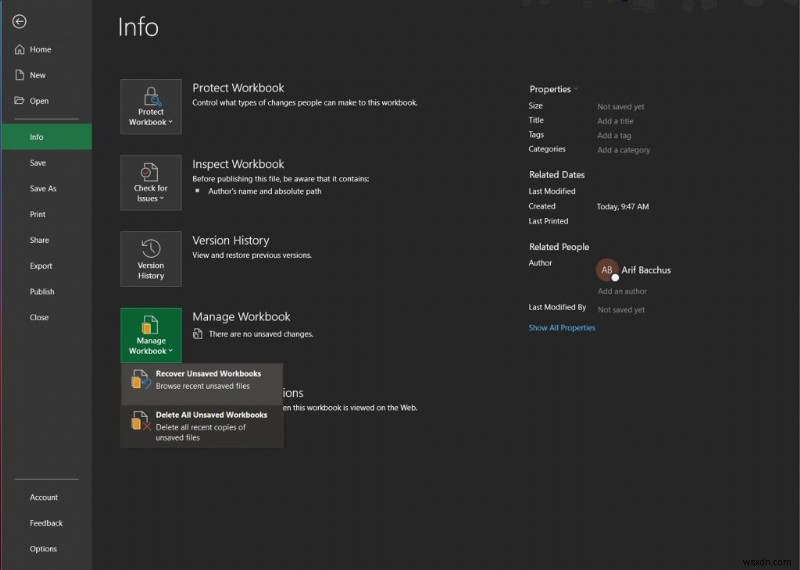Switch to the Print tab
This screenshot has height=570, width=800.
click(38, 214)
